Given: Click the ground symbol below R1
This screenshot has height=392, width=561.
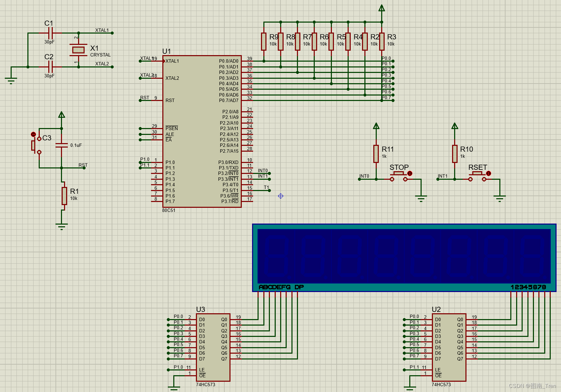Looking at the screenshot, I should coord(62,226).
